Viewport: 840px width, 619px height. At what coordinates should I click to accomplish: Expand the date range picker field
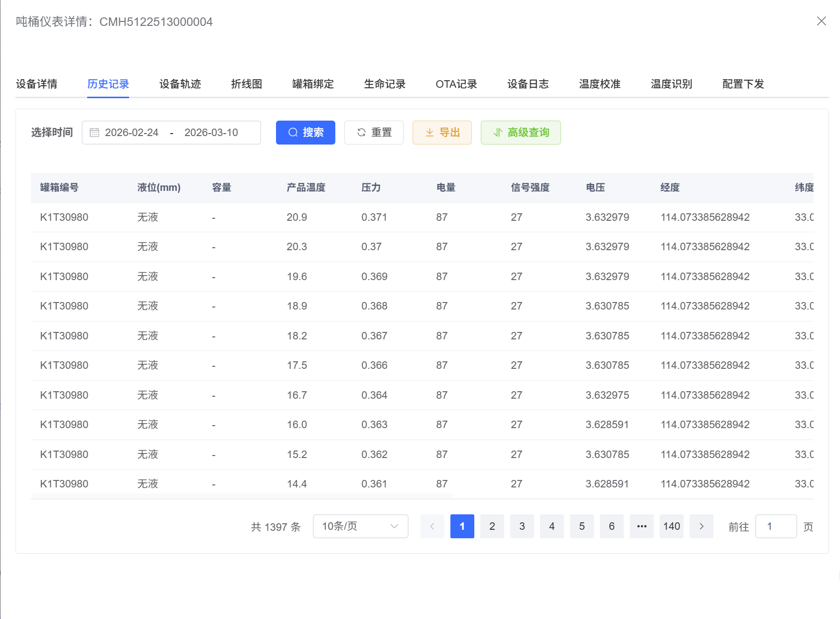tap(171, 132)
